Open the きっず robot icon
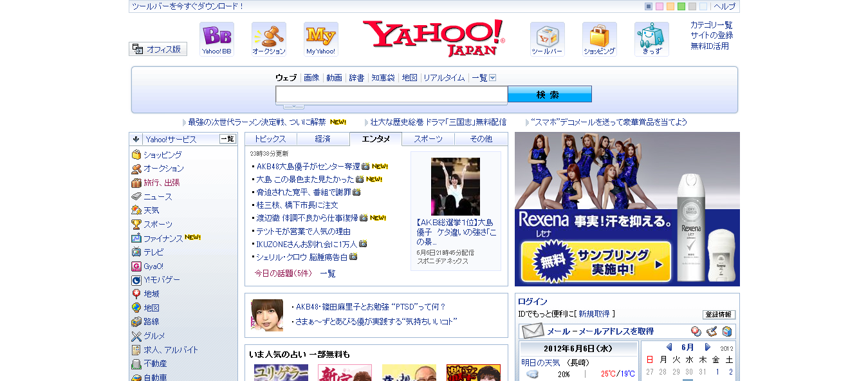This screenshot has width=868, height=381. [651, 39]
